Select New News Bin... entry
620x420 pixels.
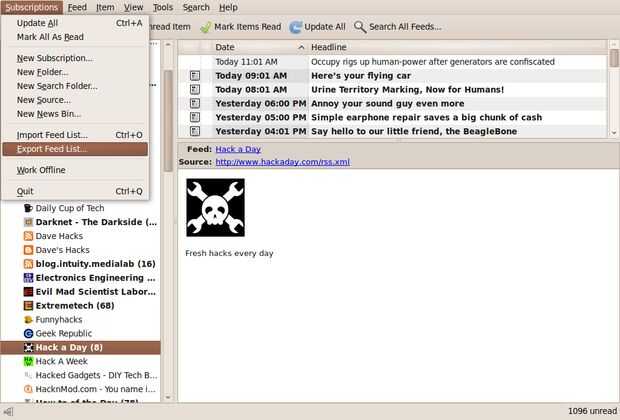(75, 114)
